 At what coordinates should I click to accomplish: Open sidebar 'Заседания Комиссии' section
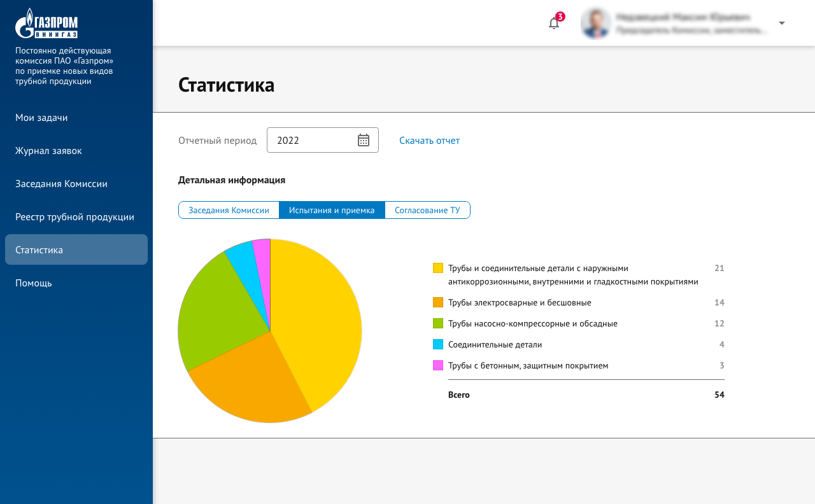pos(61,184)
